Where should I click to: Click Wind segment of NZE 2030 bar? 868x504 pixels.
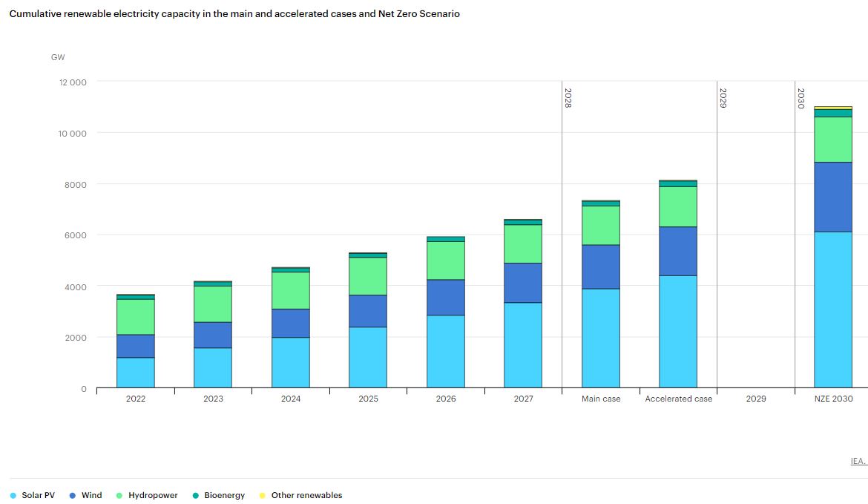832,197
